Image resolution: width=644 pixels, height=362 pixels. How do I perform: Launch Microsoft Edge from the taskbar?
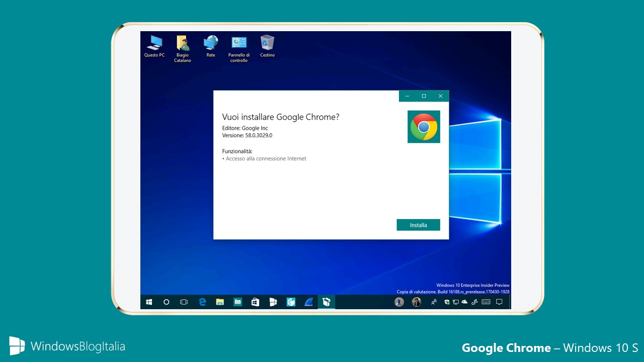202,302
